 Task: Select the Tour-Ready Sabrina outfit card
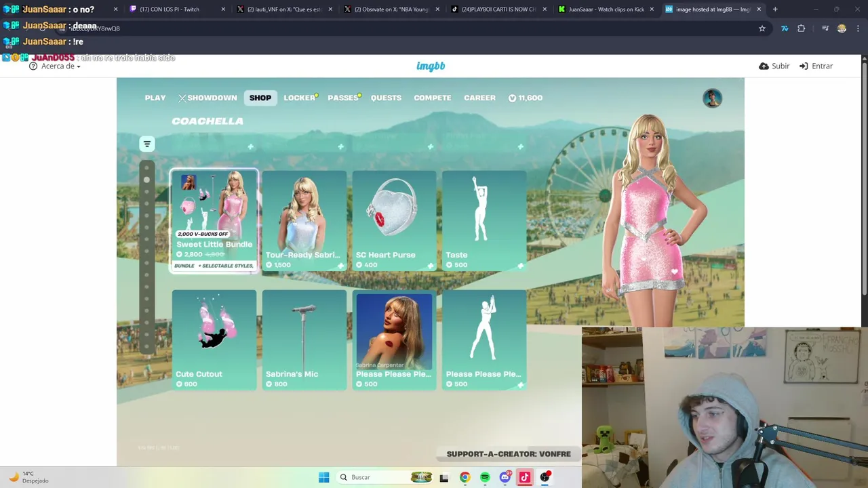pos(304,220)
